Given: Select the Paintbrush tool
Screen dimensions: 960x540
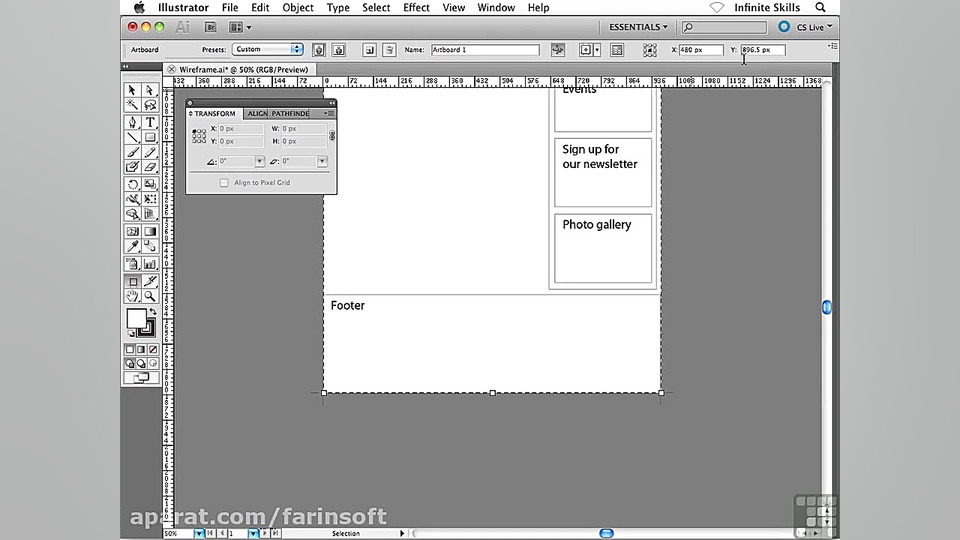Looking at the screenshot, I should (x=132, y=152).
